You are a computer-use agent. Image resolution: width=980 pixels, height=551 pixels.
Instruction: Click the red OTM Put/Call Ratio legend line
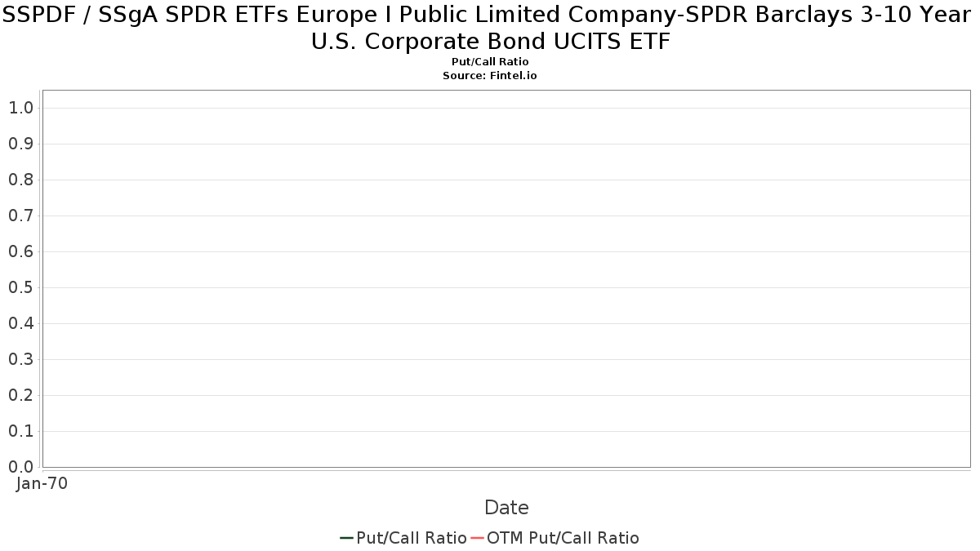[x=476, y=538]
